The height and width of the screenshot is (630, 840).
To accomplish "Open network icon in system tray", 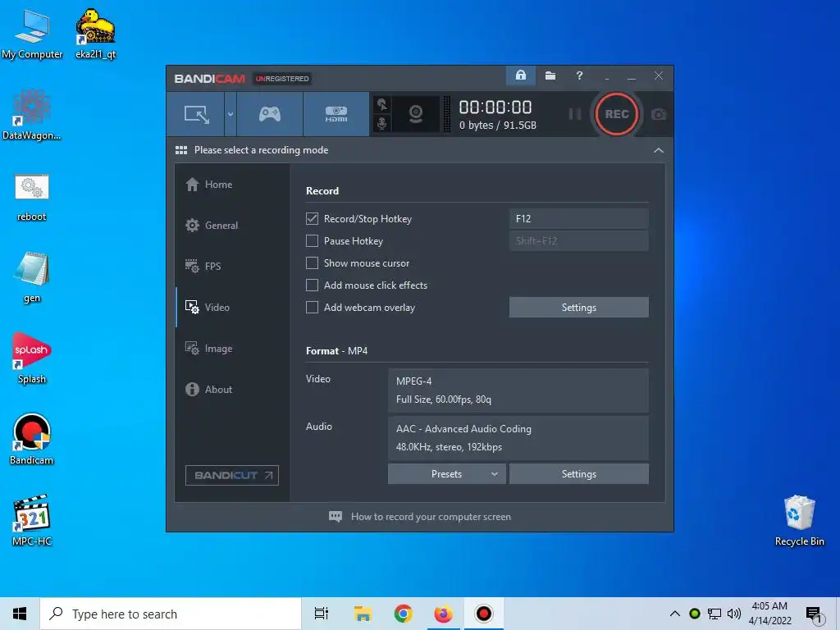I will click(714, 614).
